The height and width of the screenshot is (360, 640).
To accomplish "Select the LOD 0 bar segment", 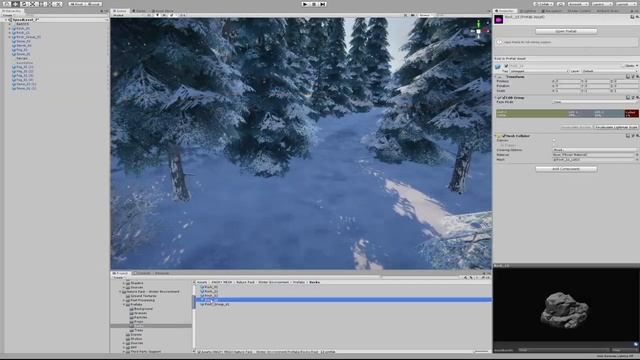I will click(x=532, y=113).
